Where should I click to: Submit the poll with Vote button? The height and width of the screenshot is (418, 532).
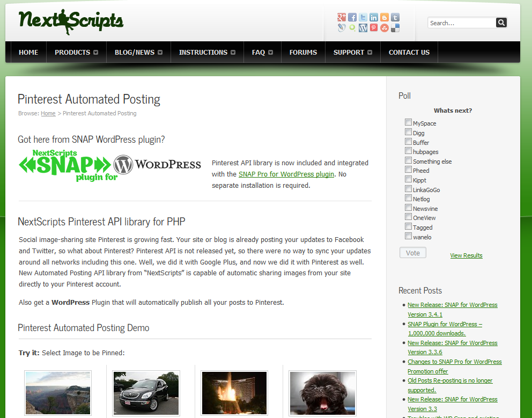coord(412,253)
